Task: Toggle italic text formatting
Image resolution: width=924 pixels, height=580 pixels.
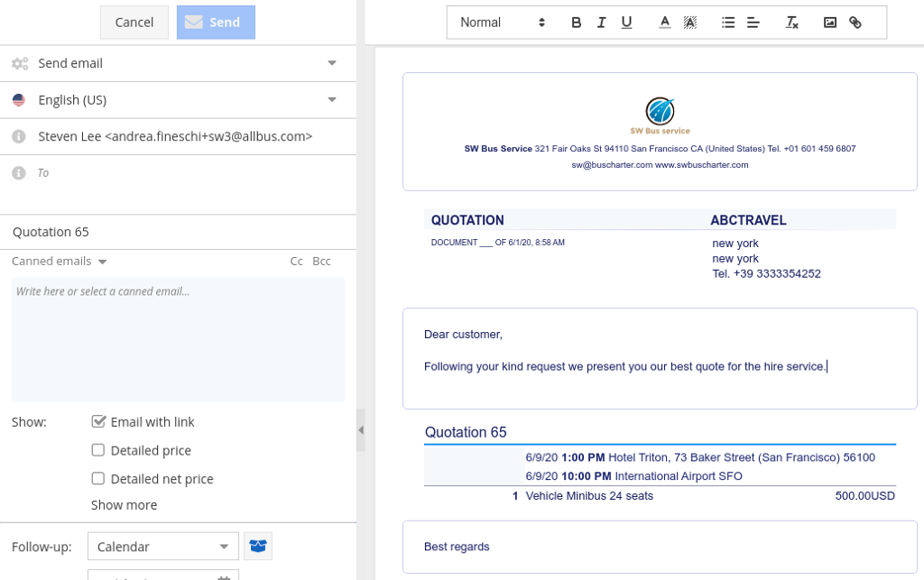Action: 601,23
